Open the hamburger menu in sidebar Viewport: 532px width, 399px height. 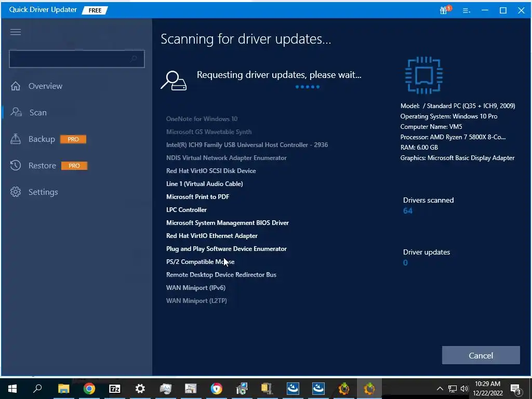pos(15,32)
